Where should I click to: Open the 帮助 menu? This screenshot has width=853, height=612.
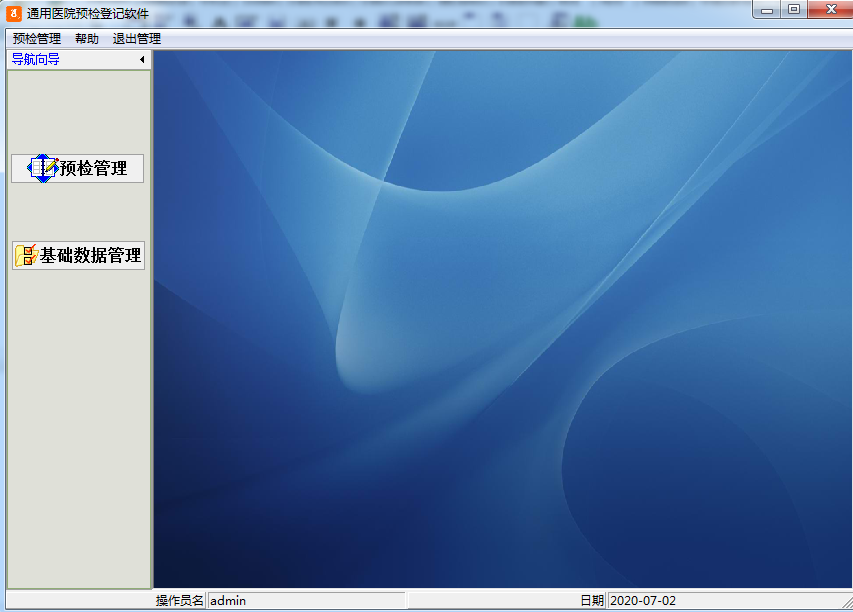coord(87,39)
